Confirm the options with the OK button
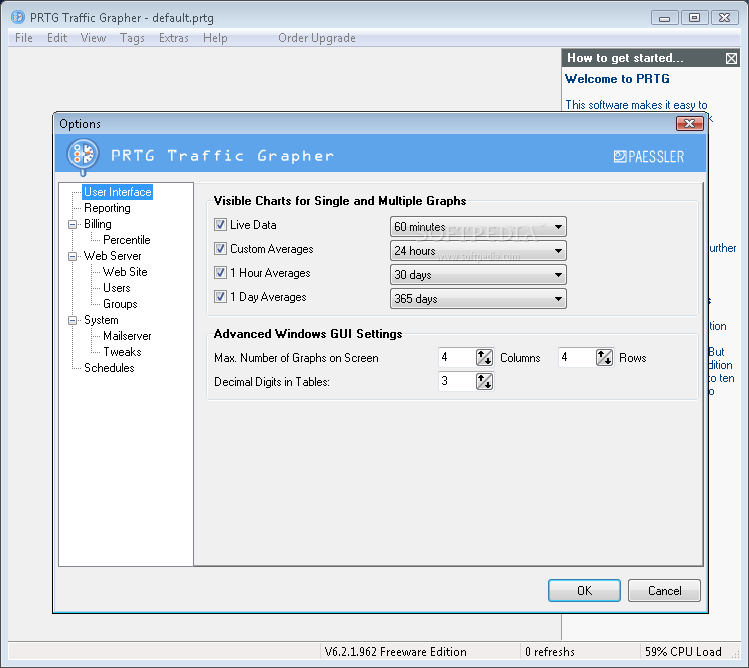The image size is (749, 668). tap(584, 591)
